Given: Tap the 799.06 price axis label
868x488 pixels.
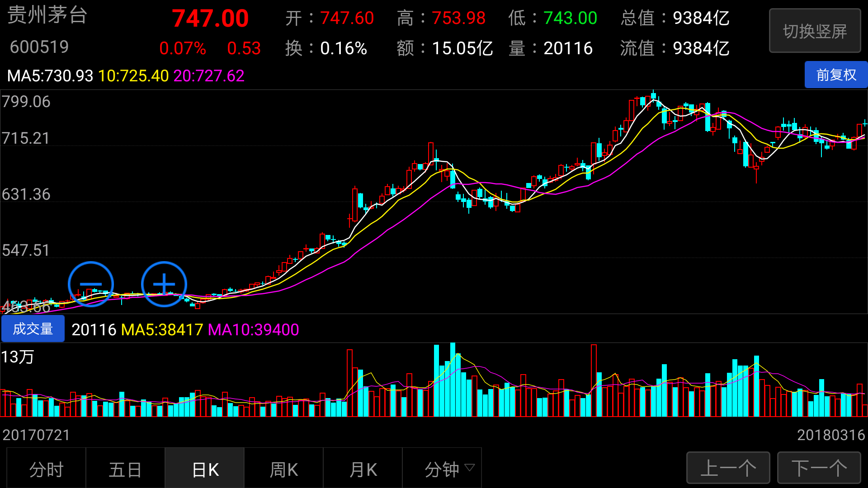Looking at the screenshot, I should point(26,102).
